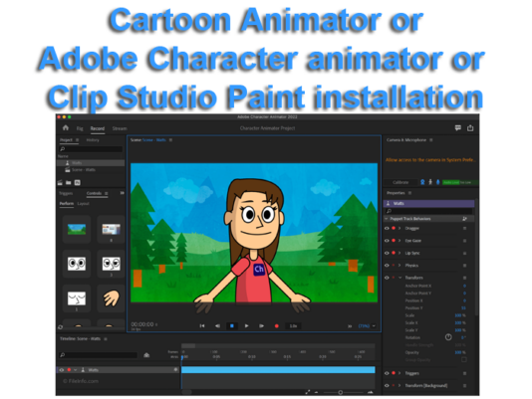Viewport: 532px width, 399px height.
Task: Click the timeline zoom in mountain icon
Action: pos(371,392)
